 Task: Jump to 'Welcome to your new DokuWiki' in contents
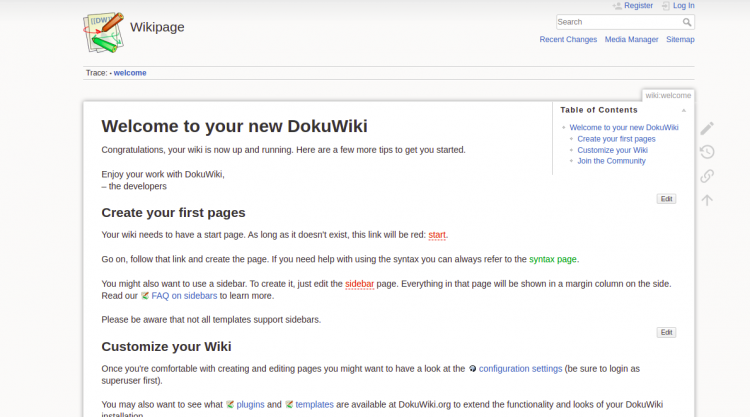[624, 128]
